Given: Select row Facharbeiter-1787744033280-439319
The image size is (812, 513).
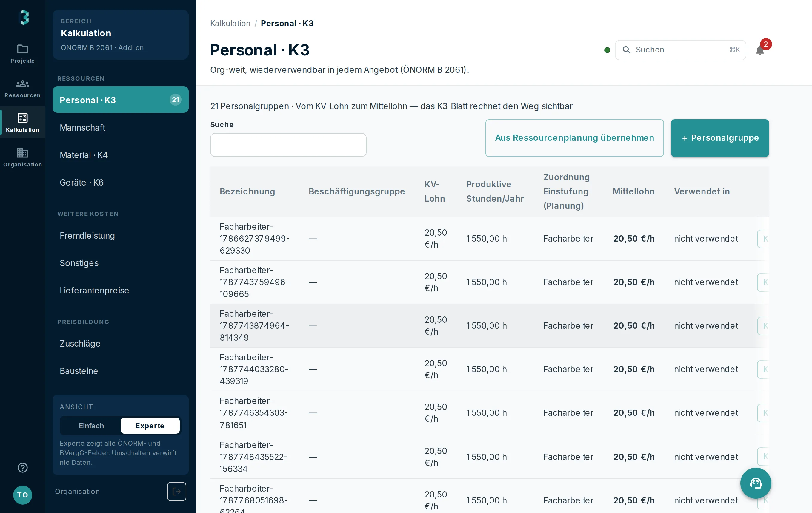Looking at the screenshot, I should pyautogui.click(x=489, y=369).
